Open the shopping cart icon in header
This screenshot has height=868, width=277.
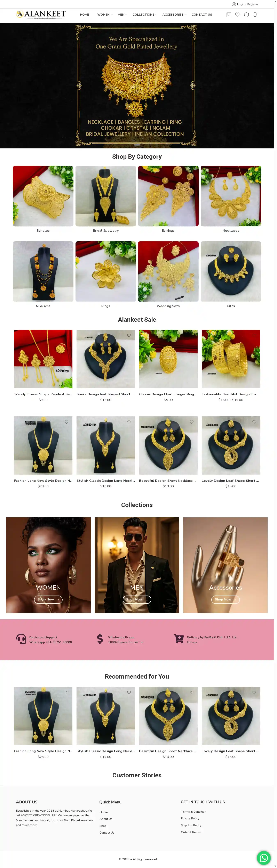point(228,15)
